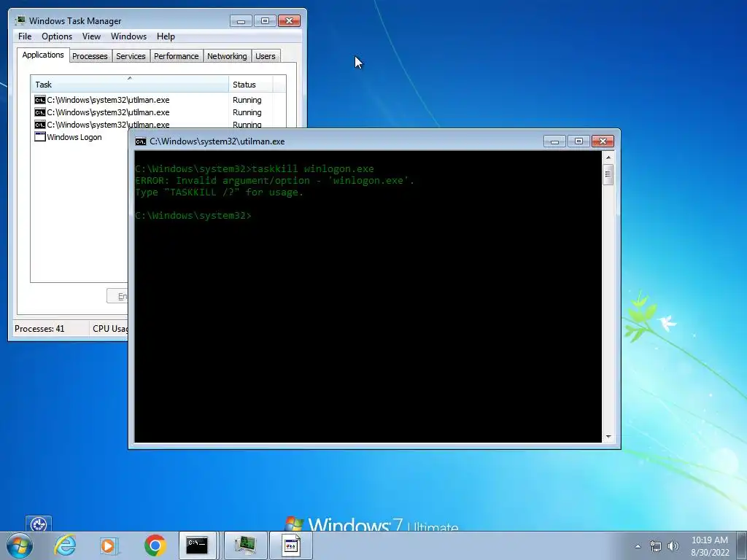Image resolution: width=747 pixels, height=560 pixels.
Task: Click the ERROR: Invalid argument/option line
Action: tap(275, 181)
